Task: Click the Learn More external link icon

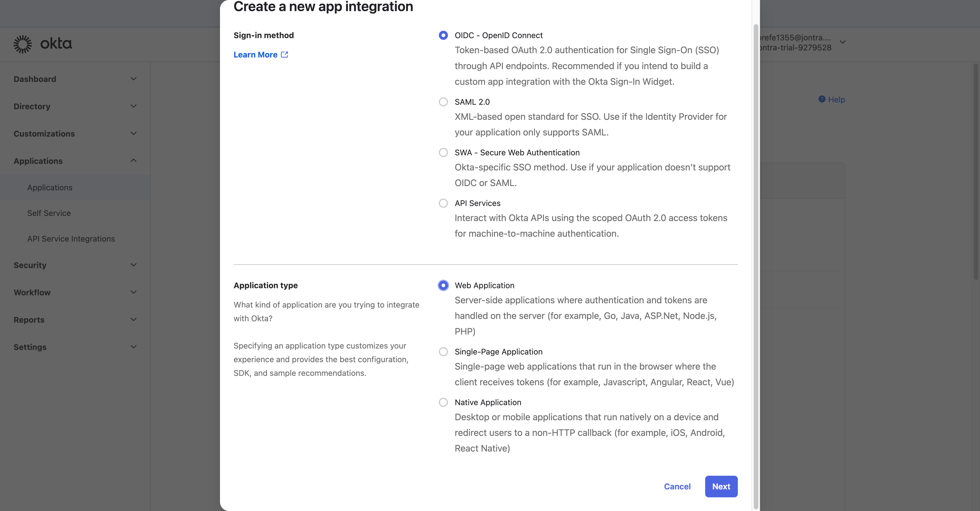Action: 285,55
